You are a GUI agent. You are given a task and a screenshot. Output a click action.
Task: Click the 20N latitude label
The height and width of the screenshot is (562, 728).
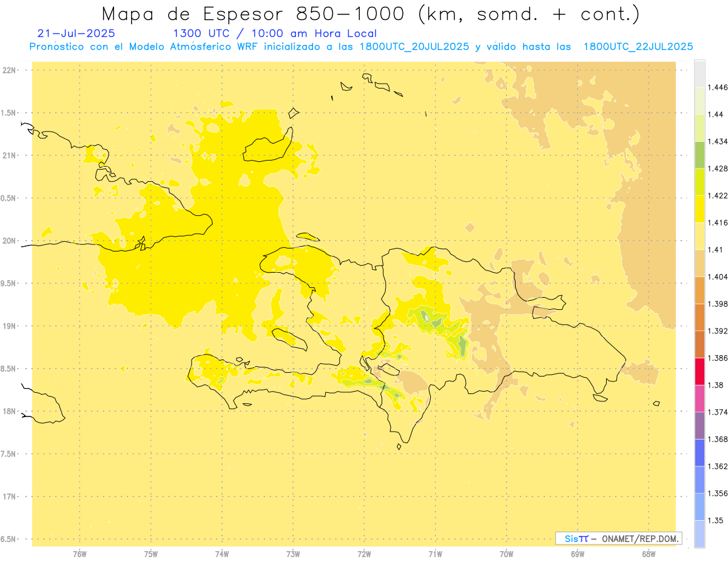pyautogui.click(x=9, y=241)
